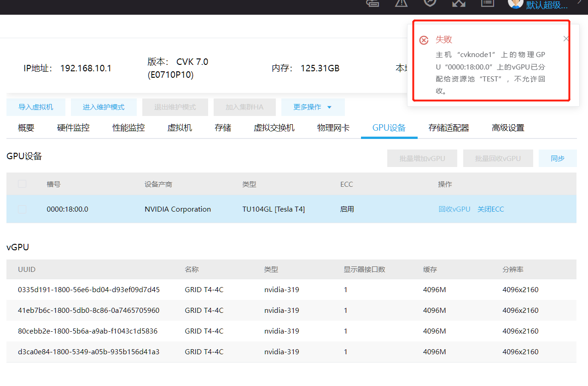This screenshot has height=386, width=588.
Task: Click the 进入维护模式 button
Action: pyautogui.click(x=104, y=107)
